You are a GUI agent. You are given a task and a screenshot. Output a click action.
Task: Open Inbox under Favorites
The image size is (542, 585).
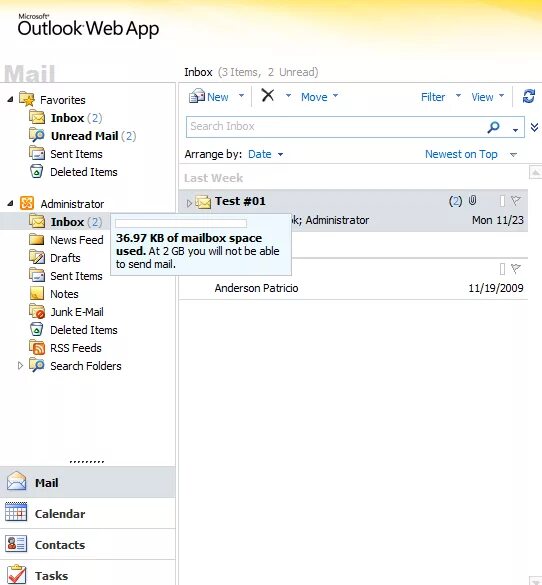[76, 118]
